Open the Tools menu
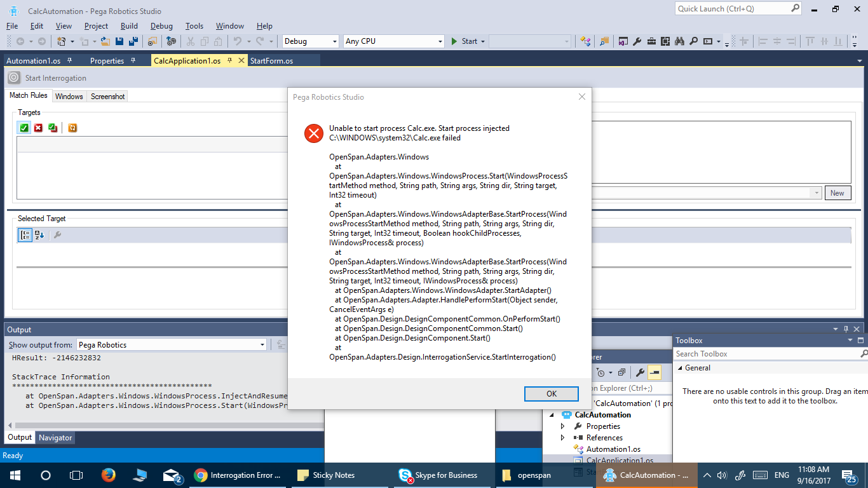The image size is (868, 488). (x=194, y=26)
